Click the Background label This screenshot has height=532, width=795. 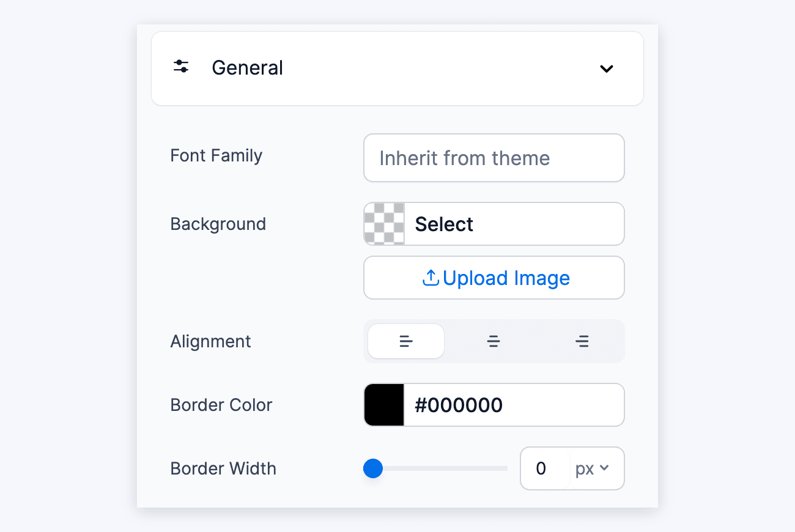tap(218, 224)
